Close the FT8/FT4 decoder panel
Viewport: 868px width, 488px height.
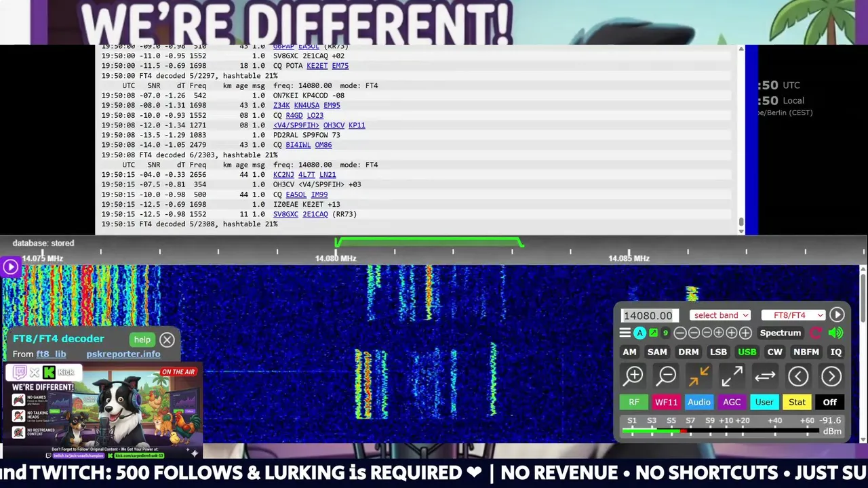[x=167, y=340]
